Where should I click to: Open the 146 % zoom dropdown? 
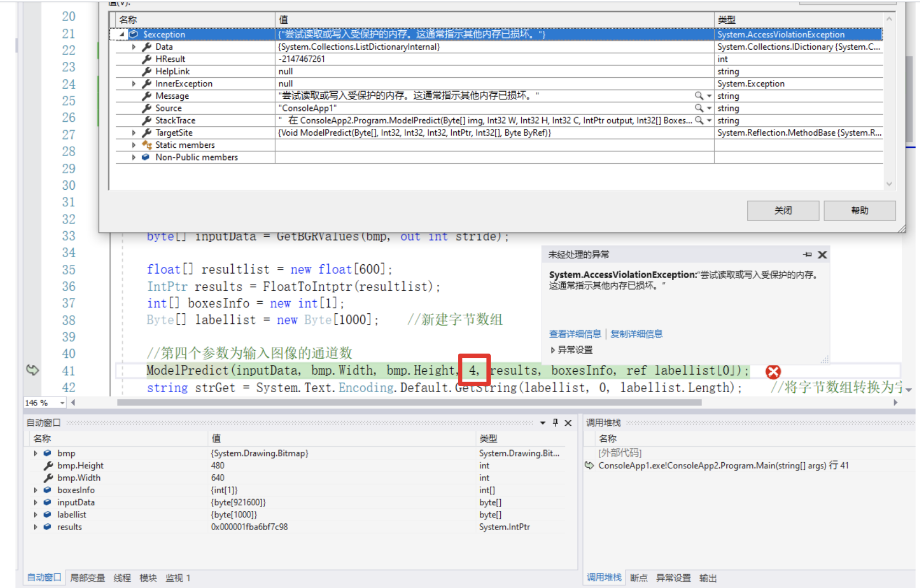pos(62,403)
